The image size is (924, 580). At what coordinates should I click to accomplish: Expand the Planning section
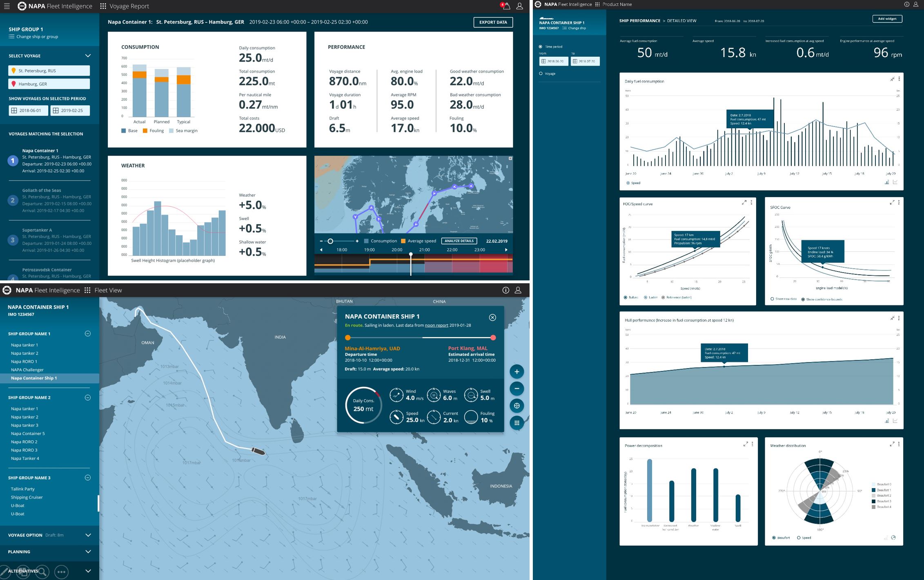coord(88,552)
